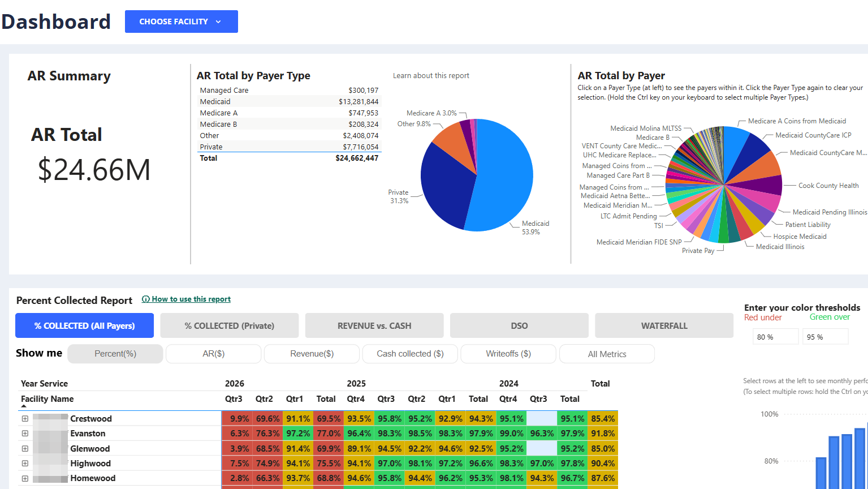Select the AR($) metric option
The width and height of the screenshot is (868, 489).
pos(214,354)
